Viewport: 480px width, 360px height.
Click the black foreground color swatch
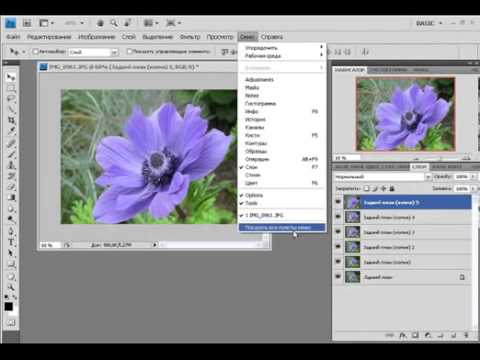(x=8, y=306)
